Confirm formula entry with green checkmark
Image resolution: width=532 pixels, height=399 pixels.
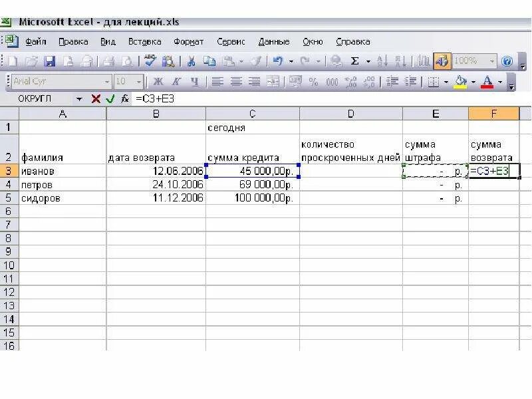(110, 98)
